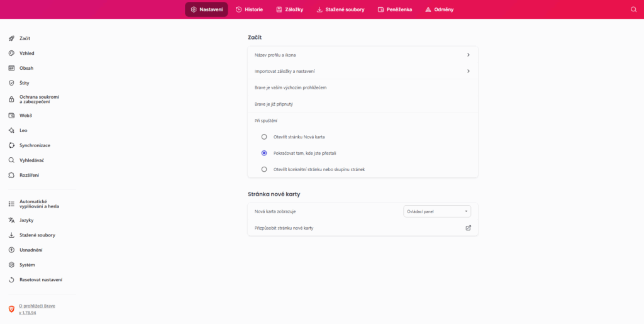Open external link icon for Přizpůsobit stránku
This screenshot has width=644, height=324.
(x=468, y=228)
